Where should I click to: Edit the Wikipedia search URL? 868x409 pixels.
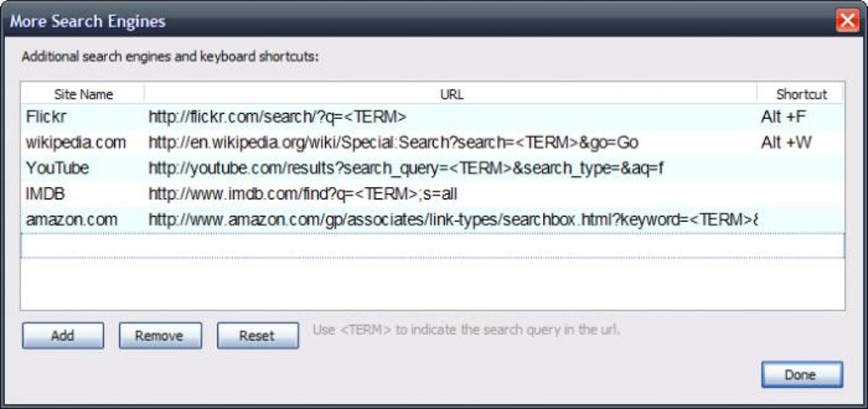tap(393, 143)
